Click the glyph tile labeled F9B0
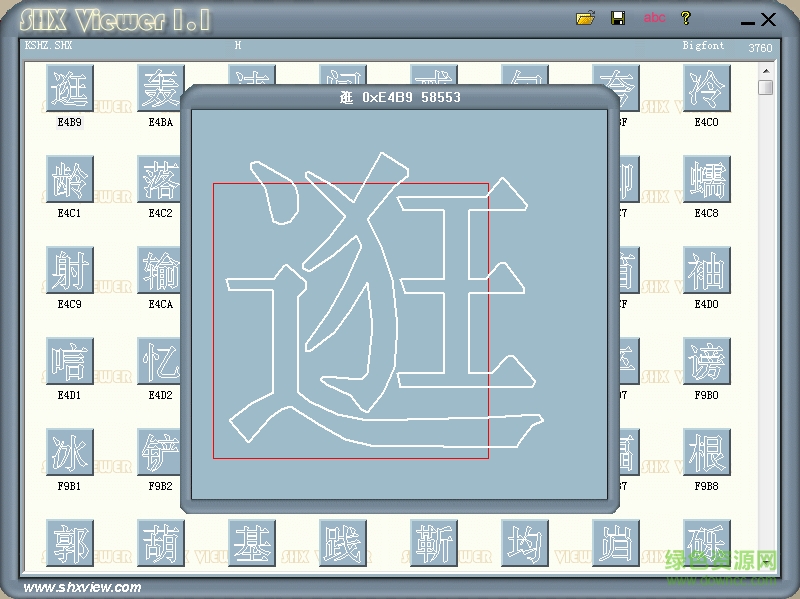Screen dimensions: 800x599 click(x=706, y=362)
